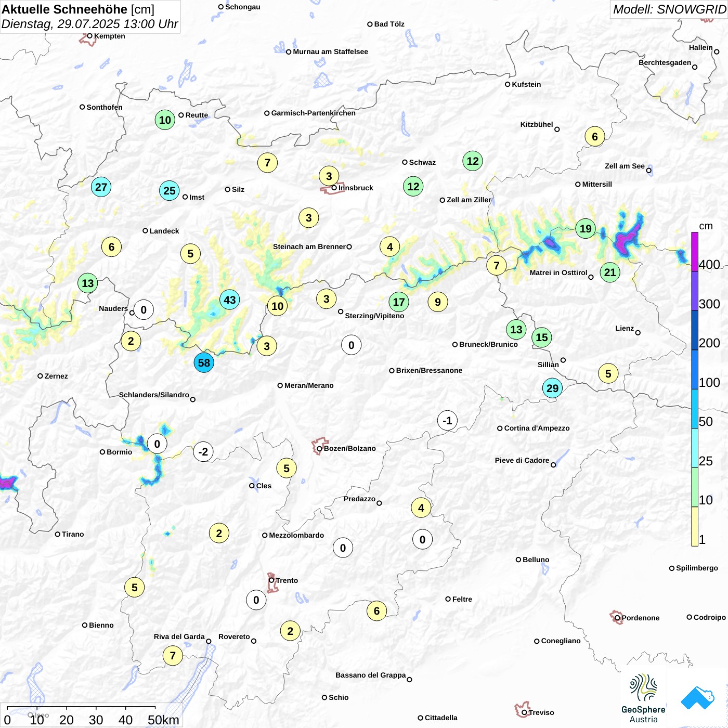Click the Pordenone city label
Screen dimensions: 728x728
641,618
